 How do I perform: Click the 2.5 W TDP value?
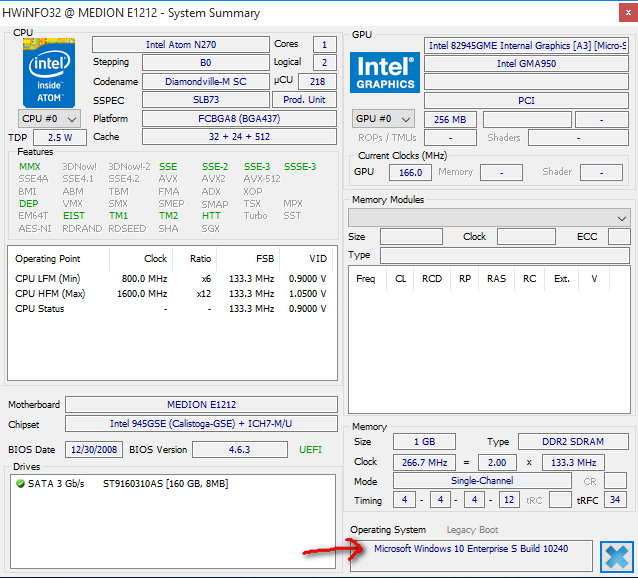60,137
